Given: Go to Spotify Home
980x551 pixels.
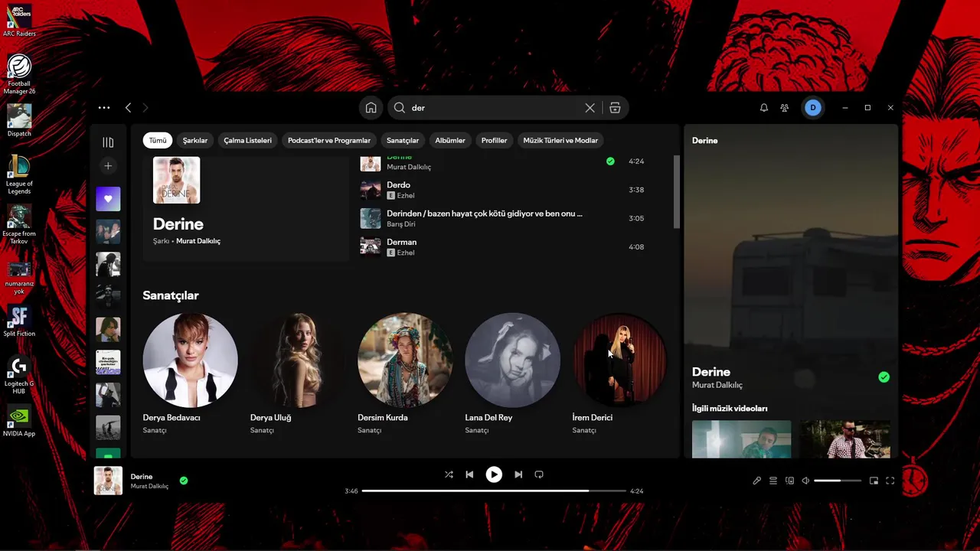Looking at the screenshot, I should click(x=371, y=108).
